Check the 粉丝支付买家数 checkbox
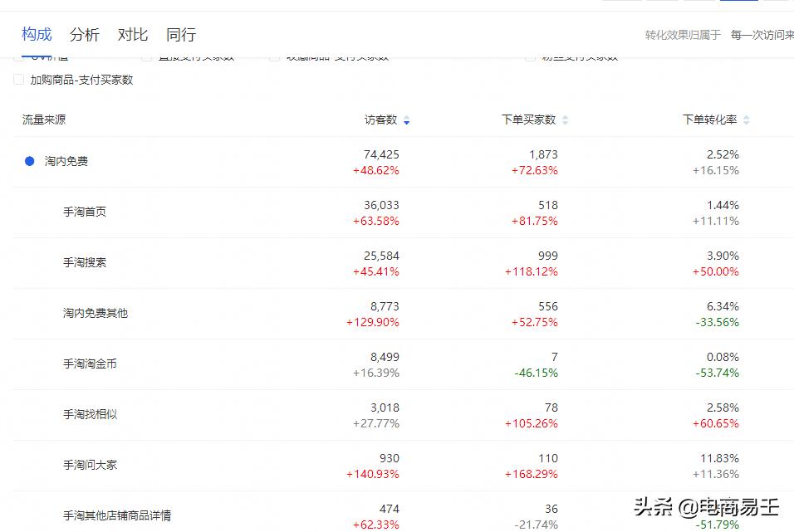Viewport: 794px width, 532px height. (530, 56)
